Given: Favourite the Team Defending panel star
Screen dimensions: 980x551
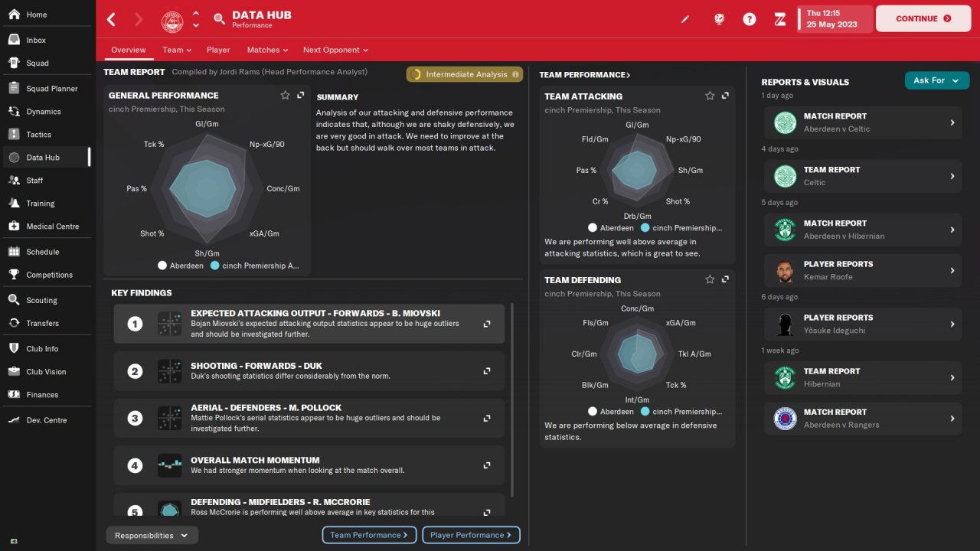Looking at the screenshot, I should [x=710, y=279].
